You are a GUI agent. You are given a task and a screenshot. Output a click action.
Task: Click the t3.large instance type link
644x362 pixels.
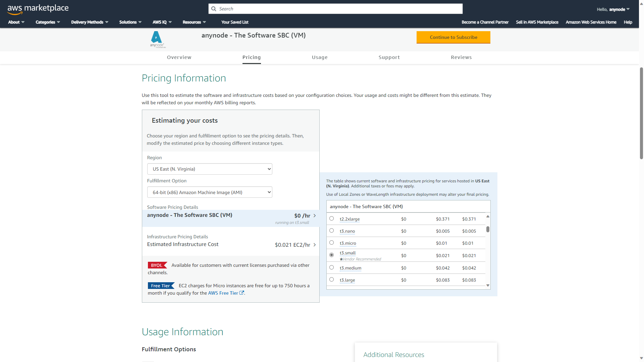(347, 280)
